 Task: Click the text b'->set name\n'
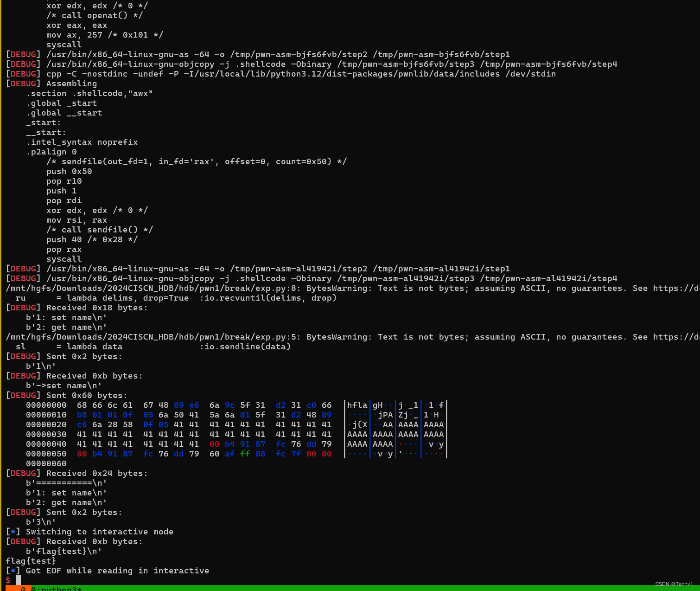pos(64,385)
